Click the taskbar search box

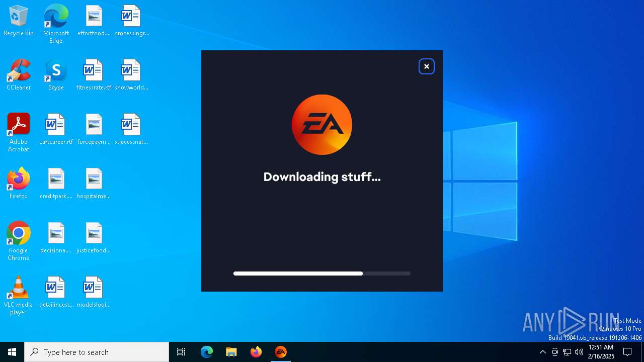coord(97,352)
